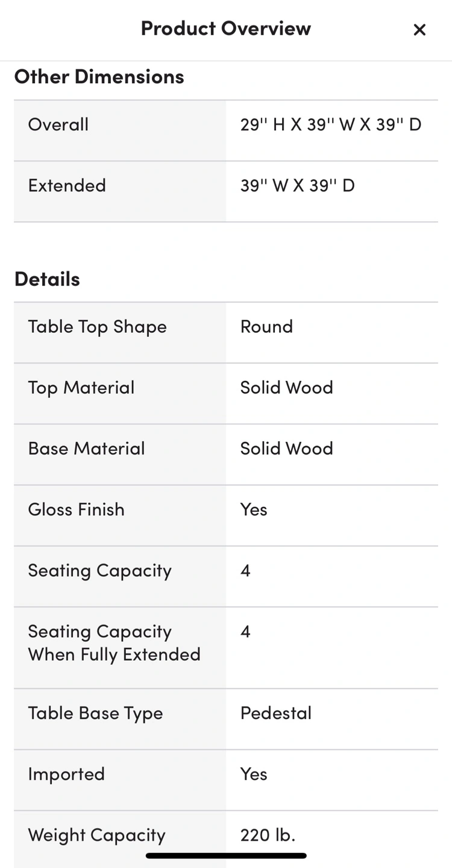Select the Top Material row label
This screenshot has width=452, height=868.
[x=81, y=387]
